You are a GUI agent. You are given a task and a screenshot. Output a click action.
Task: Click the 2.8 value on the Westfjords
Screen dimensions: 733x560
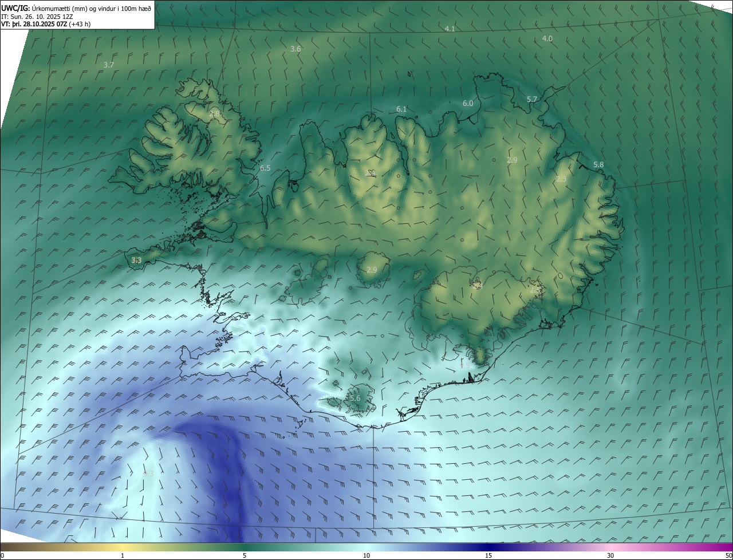coord(214,114)
